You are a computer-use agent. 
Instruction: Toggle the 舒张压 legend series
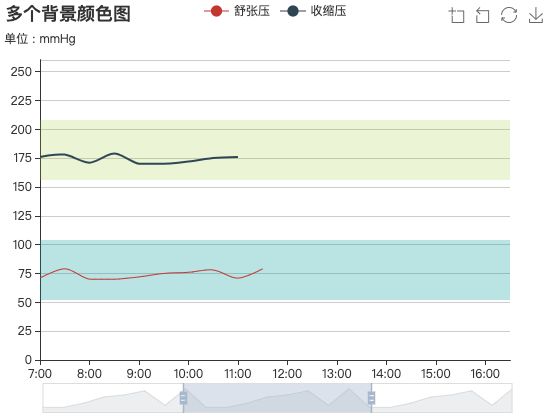point(237,11)
